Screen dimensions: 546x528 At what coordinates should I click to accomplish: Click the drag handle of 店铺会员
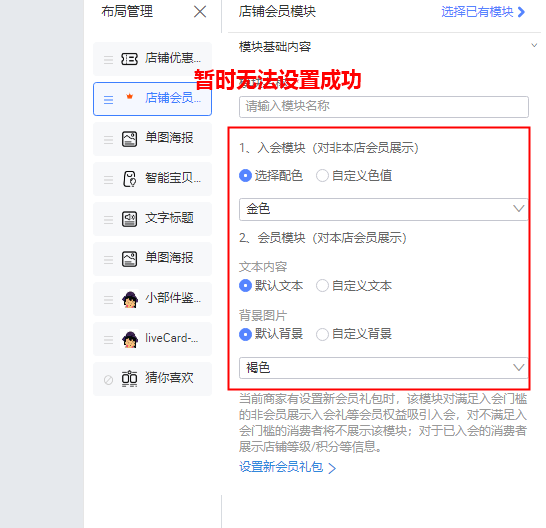click(108, 100)
